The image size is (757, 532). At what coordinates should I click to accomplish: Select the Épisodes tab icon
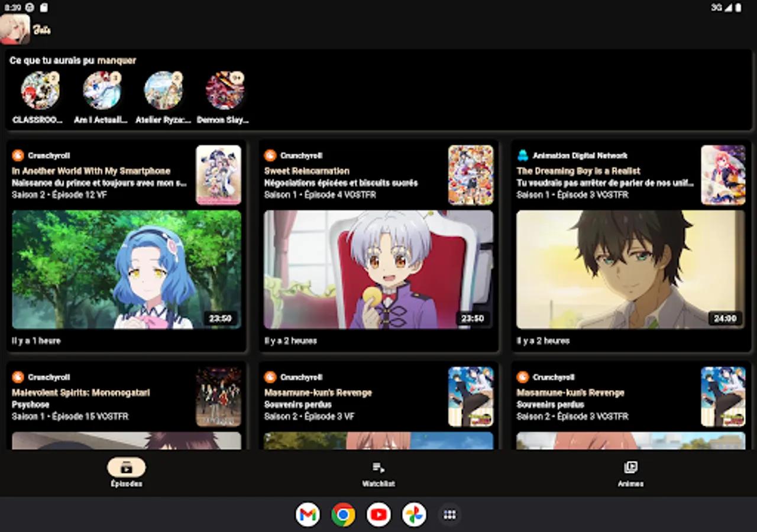[127, 468]
